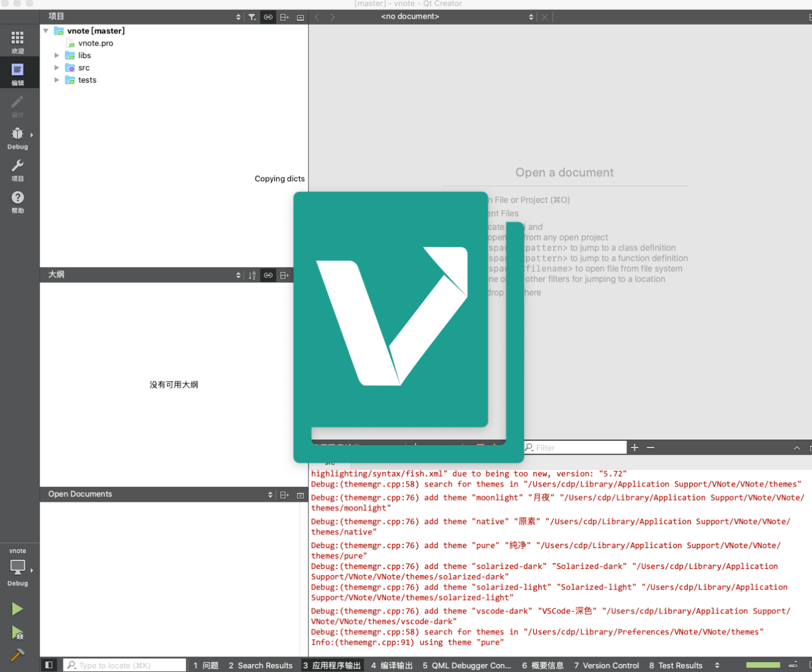Toggle the left sidebar visibility
The width and height of the screenshot is (812, 672).
coord(49,665)
